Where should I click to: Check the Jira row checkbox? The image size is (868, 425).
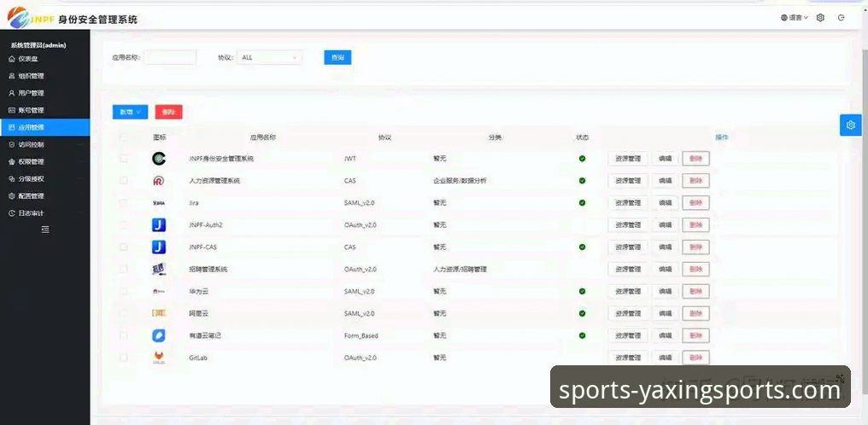(x=123, y=203)
